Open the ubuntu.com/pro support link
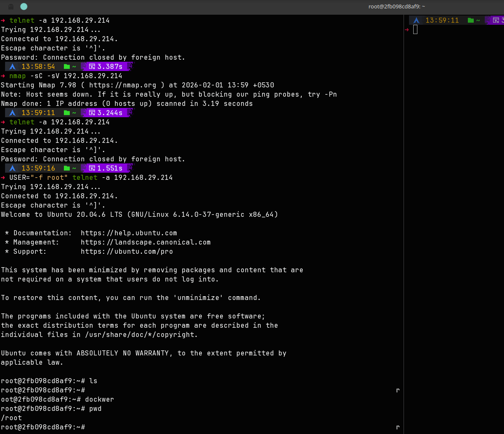 (x=127, y=252)
